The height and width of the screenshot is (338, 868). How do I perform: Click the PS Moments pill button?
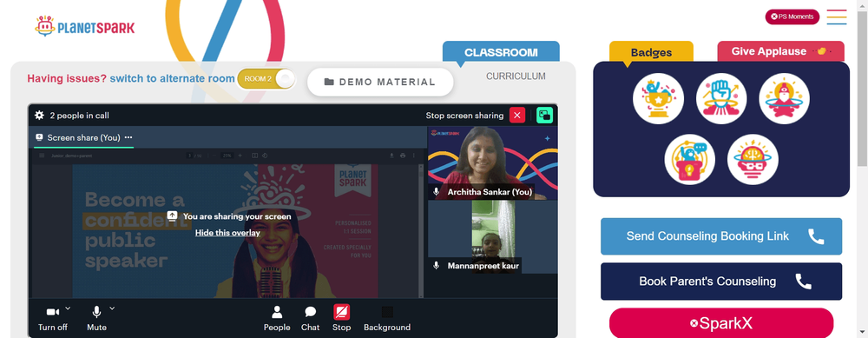(x=792, y=17)
